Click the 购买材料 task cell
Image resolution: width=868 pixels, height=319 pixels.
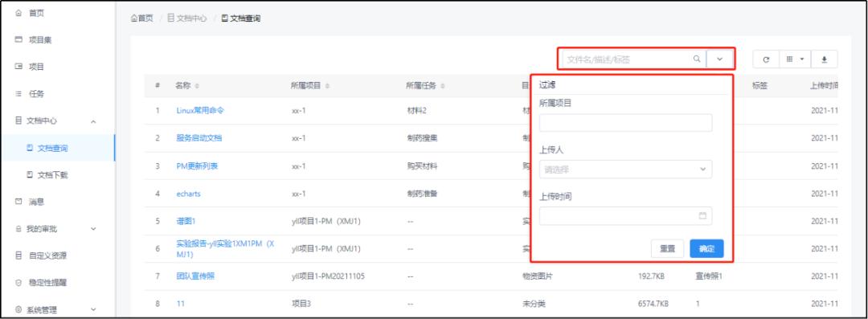(x=422, y=166)
